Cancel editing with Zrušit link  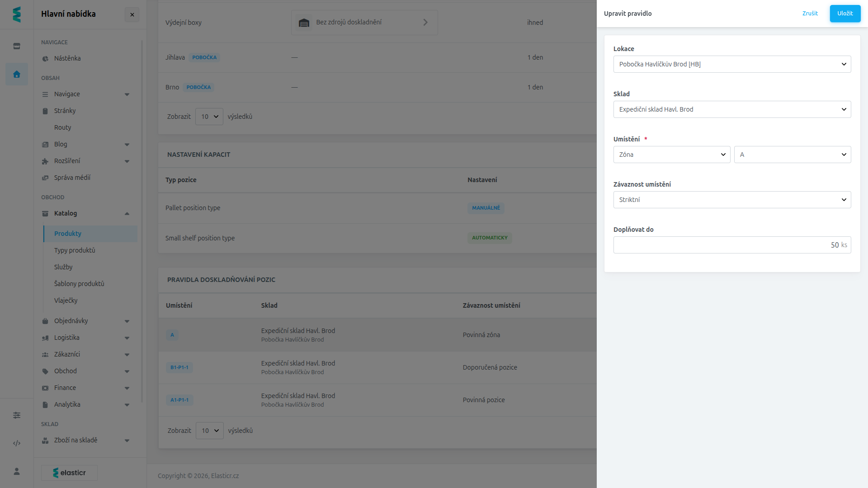[810, 14]
